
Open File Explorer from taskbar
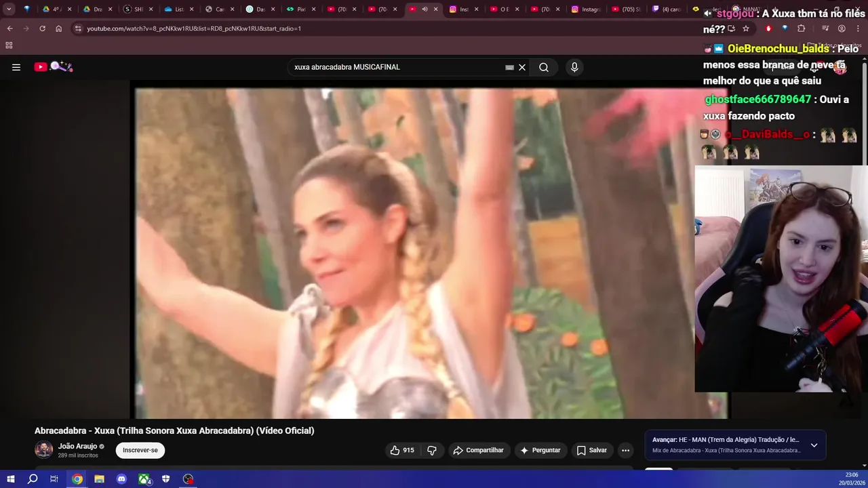pyautogui.click(x=99, y=479)
